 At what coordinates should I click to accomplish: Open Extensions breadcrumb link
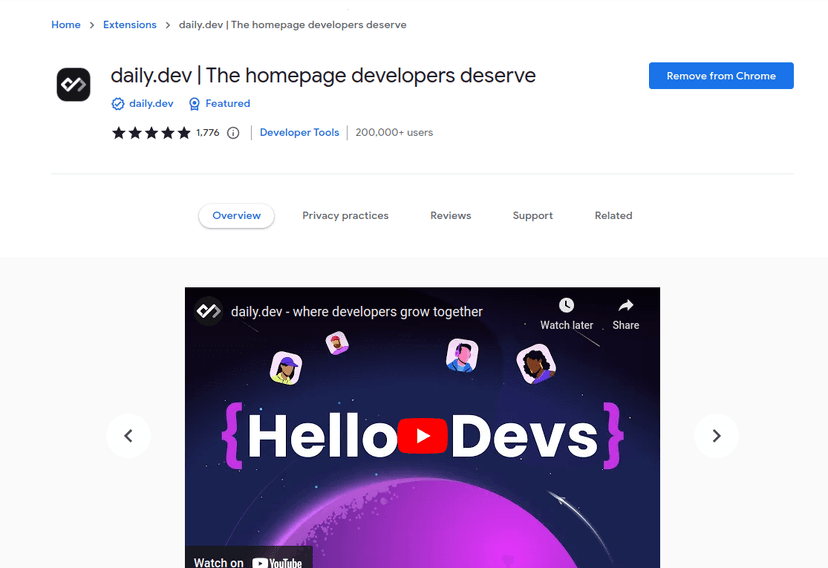(130, 25)
